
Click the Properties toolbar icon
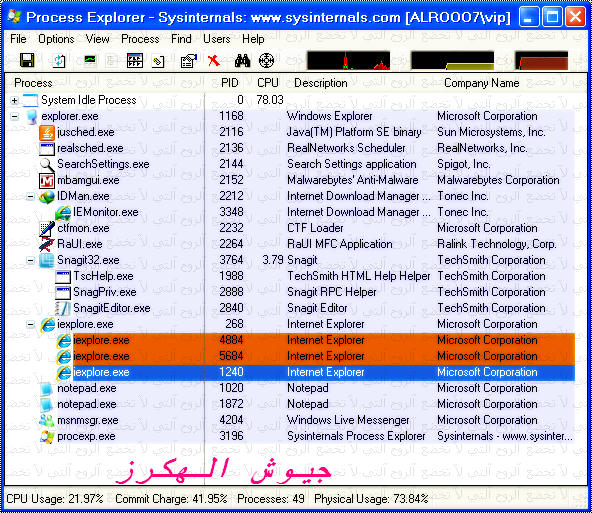click(x=189, y=60)
